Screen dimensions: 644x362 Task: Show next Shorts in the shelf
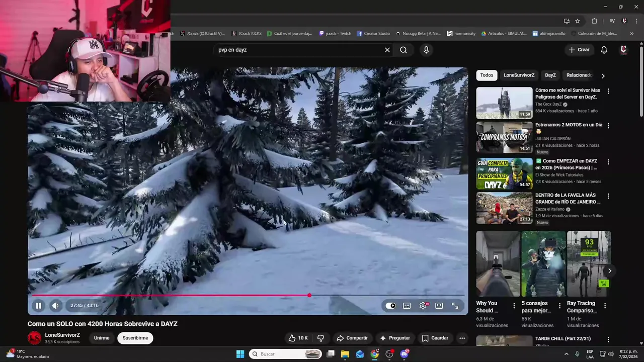click(x=609, y=271)
